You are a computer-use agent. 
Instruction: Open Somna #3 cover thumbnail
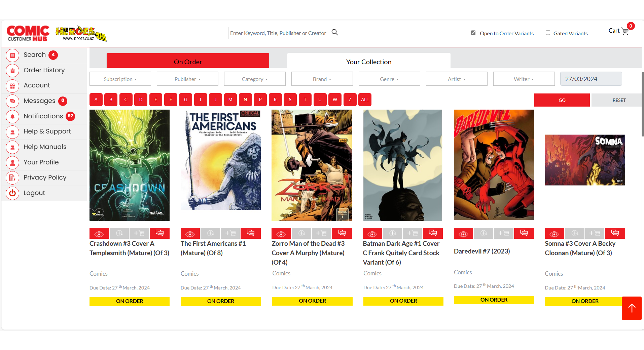coord(585,160)
